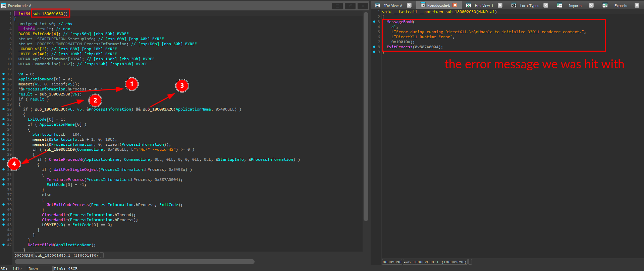Click the vertical scrollbar of Pseudocode-A
The image size is (644, 271).
pos(366,117)
